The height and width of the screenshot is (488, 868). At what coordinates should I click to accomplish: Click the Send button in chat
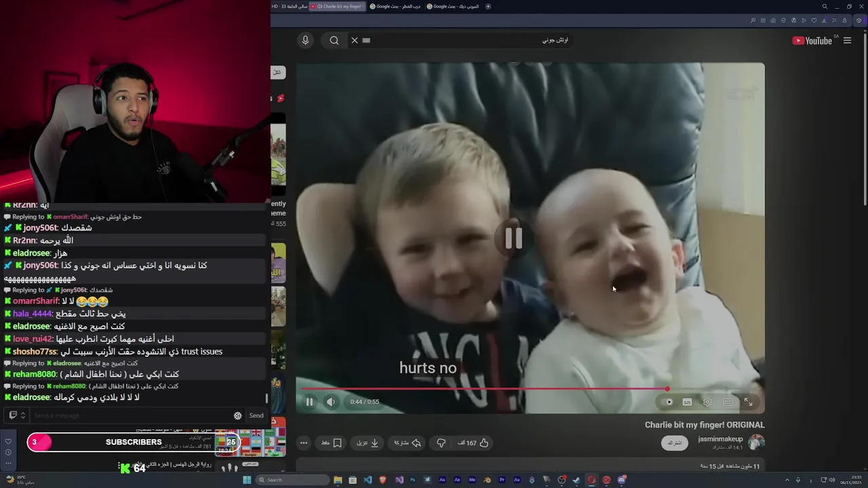[x=256, y=415]
